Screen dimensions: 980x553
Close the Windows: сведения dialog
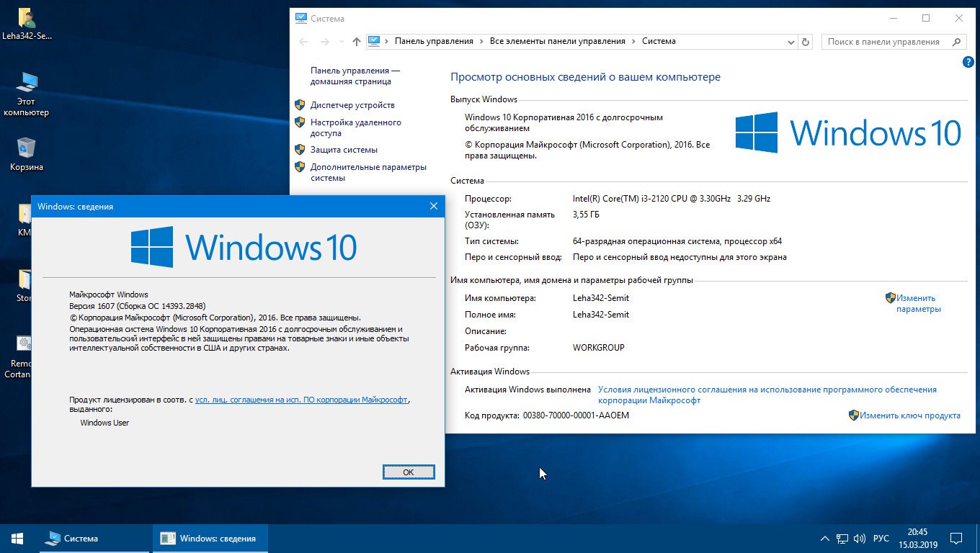point(433,206)
